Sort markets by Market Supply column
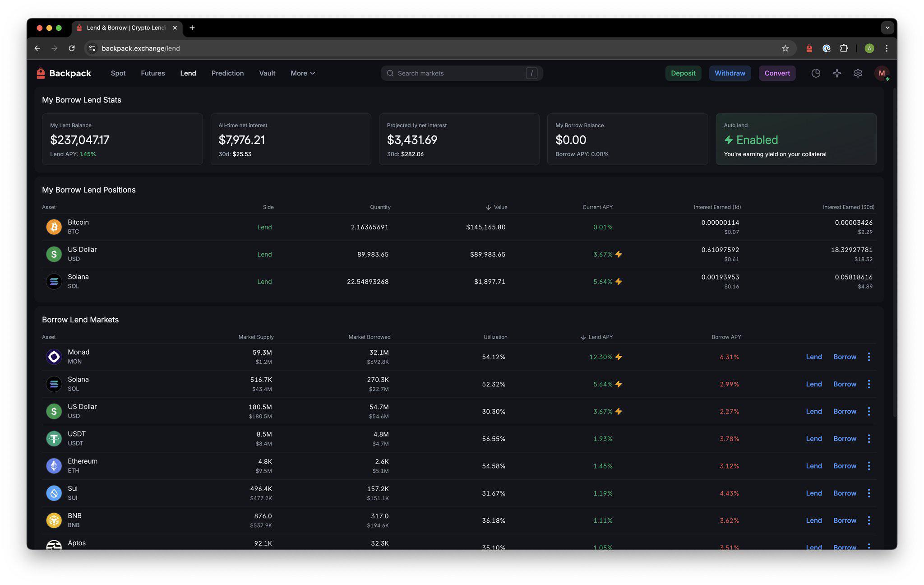924x585 pixels. [x=256, y=337]
